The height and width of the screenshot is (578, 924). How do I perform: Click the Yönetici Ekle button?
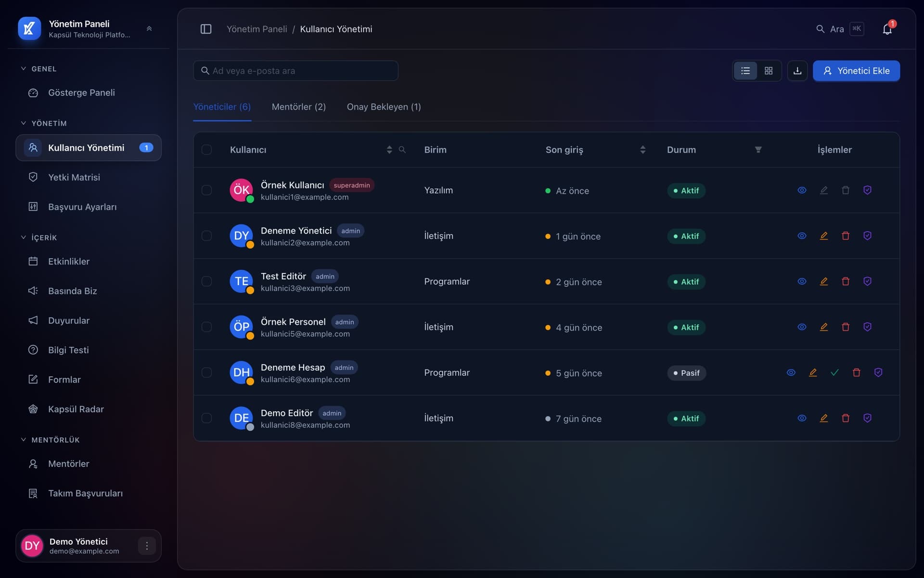coord(856,71)
